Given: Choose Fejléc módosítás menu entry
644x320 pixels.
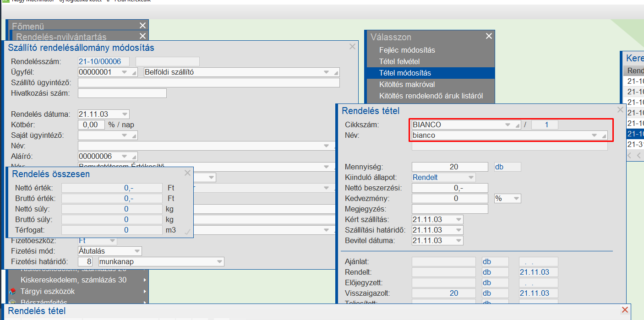Looking at the screenshot, I should pyautogui.click(x=407, y=50).
